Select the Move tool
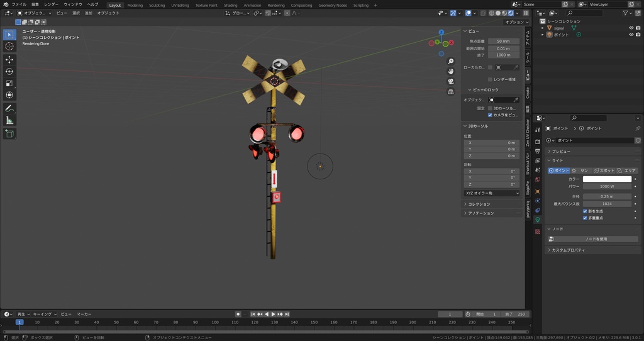Screen dimensions: 644x341 click(9, 60)
